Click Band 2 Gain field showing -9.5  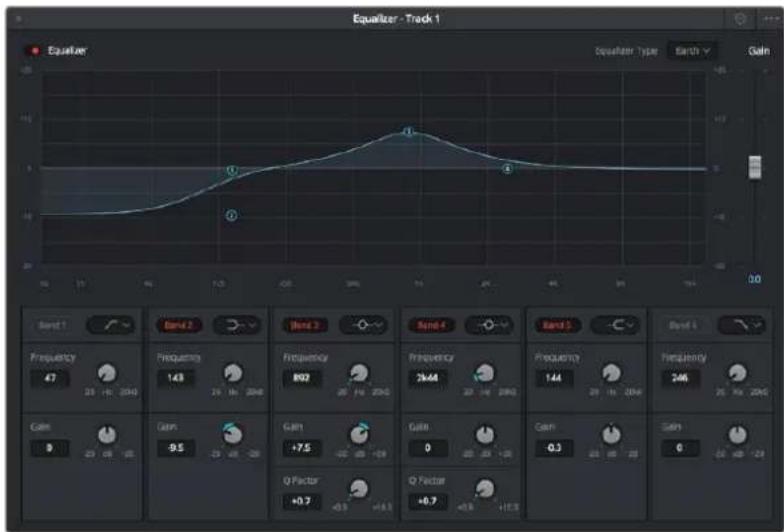click(x=176, y=448)
